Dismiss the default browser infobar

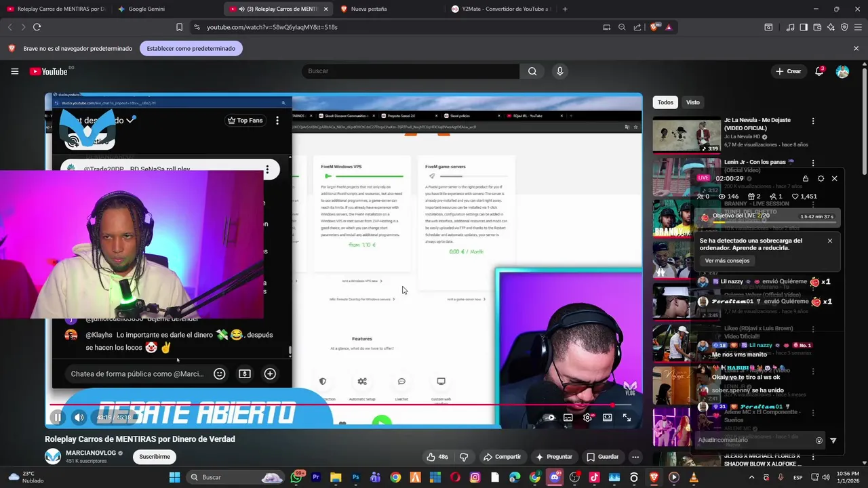[x=856, y=48]
